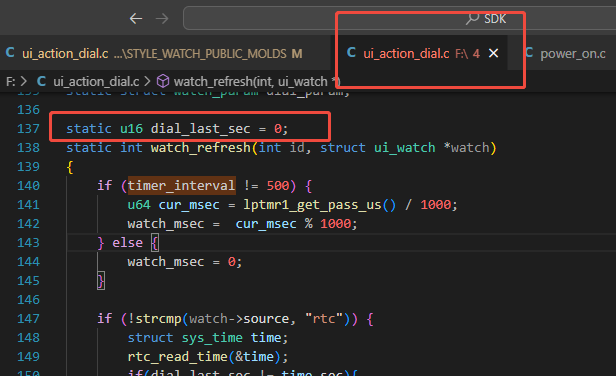Click the C file icon on power_on.c tab
This screenshot has width=616, height=376.
pos(529,53)
